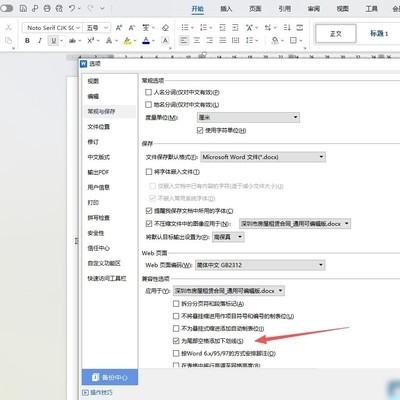Switch to the 审阅 ribbon tab
The width and height of the screenshot is (400, 400).
click(313, 9)
